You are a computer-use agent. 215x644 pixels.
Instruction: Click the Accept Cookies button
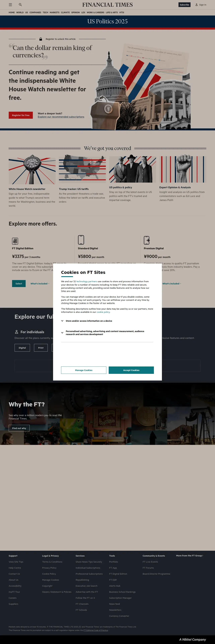tap(131, 370)
